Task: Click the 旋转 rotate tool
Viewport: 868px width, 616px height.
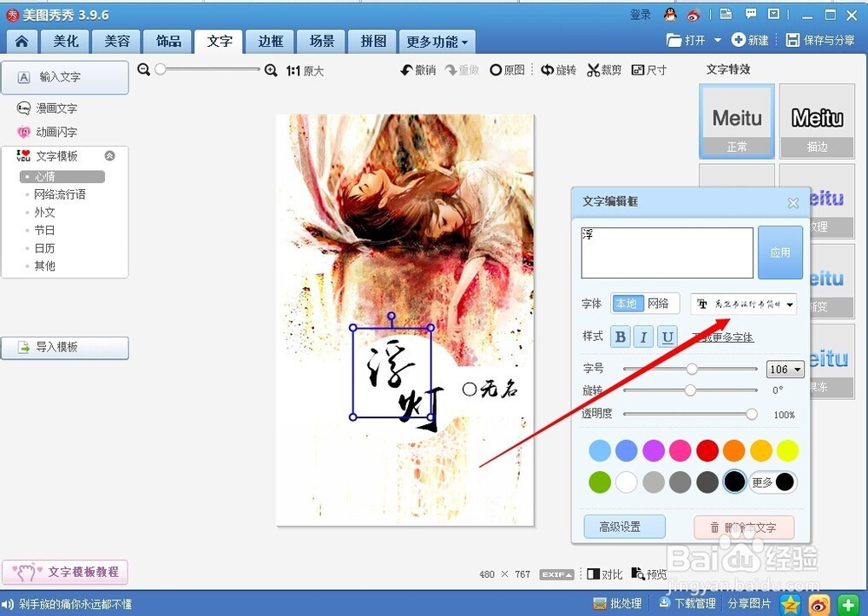Action: [x=558, y=70]
